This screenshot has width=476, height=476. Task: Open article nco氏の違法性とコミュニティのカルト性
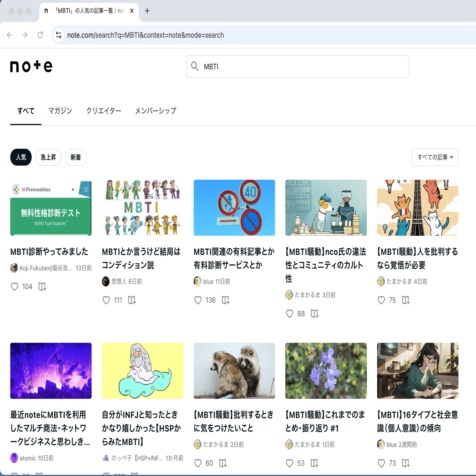(326, 265)
